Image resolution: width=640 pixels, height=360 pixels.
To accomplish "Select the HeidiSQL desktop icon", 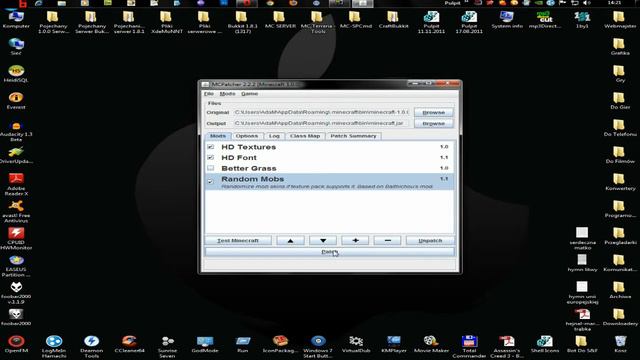I will tap(16, 73).
